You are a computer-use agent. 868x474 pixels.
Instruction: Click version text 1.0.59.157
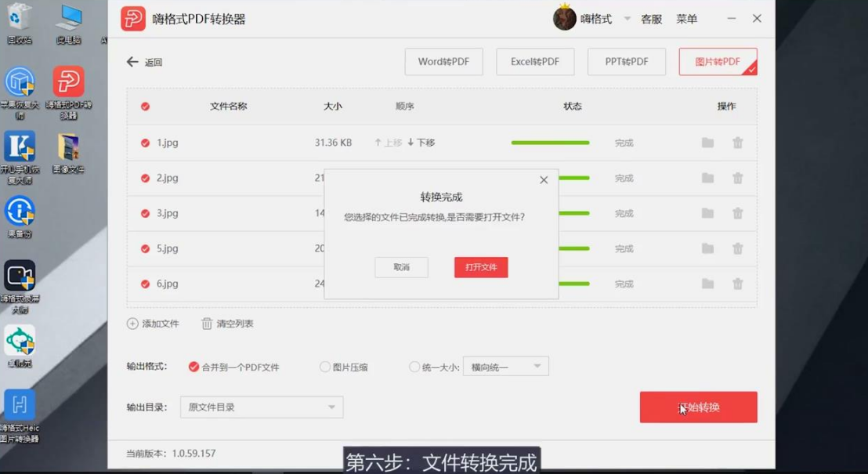pos(193,454)
